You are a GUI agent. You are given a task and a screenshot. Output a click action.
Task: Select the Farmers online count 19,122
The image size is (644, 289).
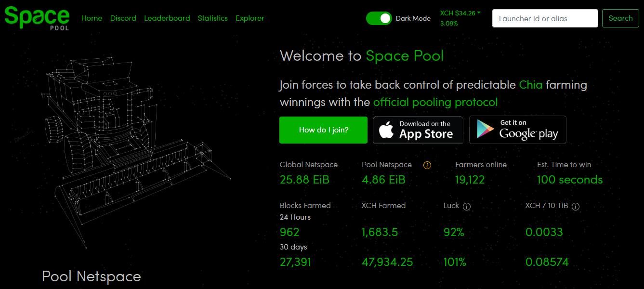pos(470,180)
